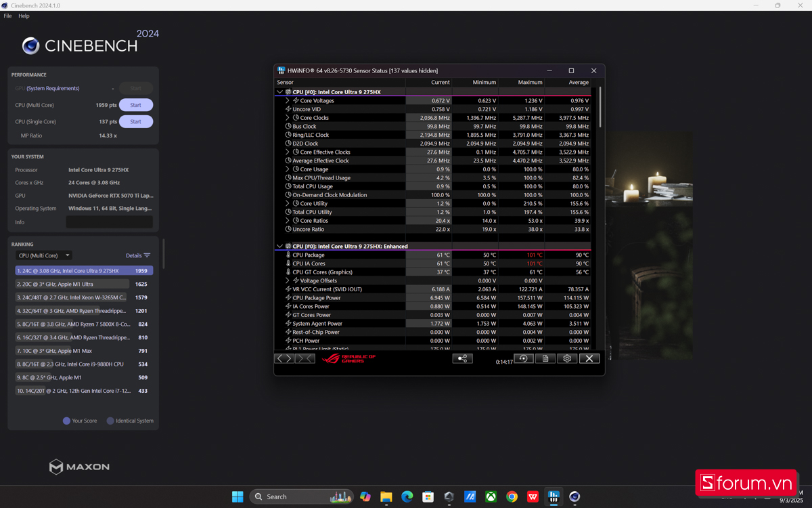
Task: Expand the Core Ratios row
Action: [x=288, y=221]
